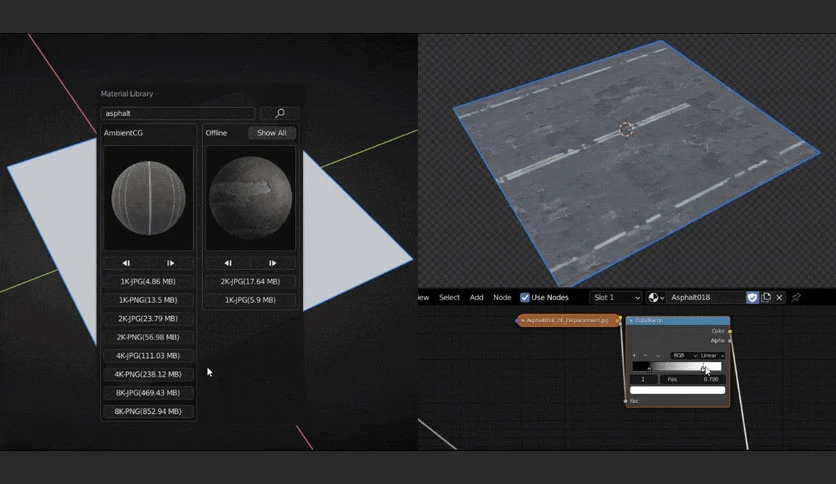This screenshot has height=484, width=836.
Task: Open the Add menu in node editor
Action: point(476,297)
